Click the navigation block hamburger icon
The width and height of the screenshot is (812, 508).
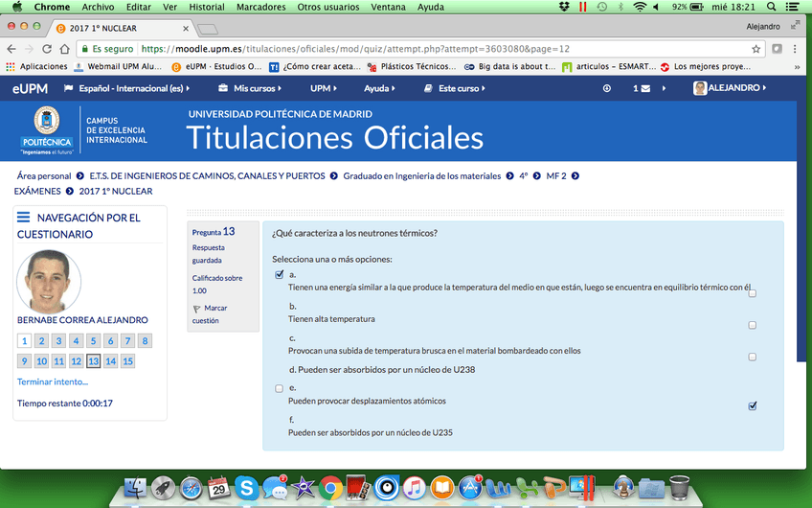tap(24, 218)
